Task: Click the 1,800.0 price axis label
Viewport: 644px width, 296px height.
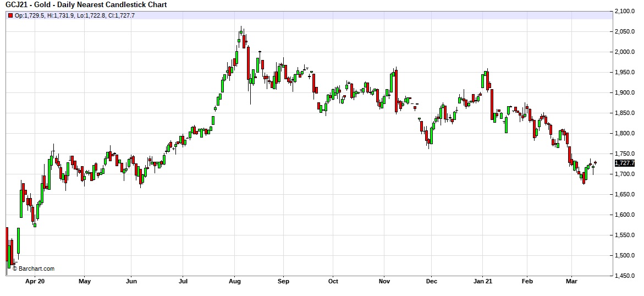Action: coord(625,133)
